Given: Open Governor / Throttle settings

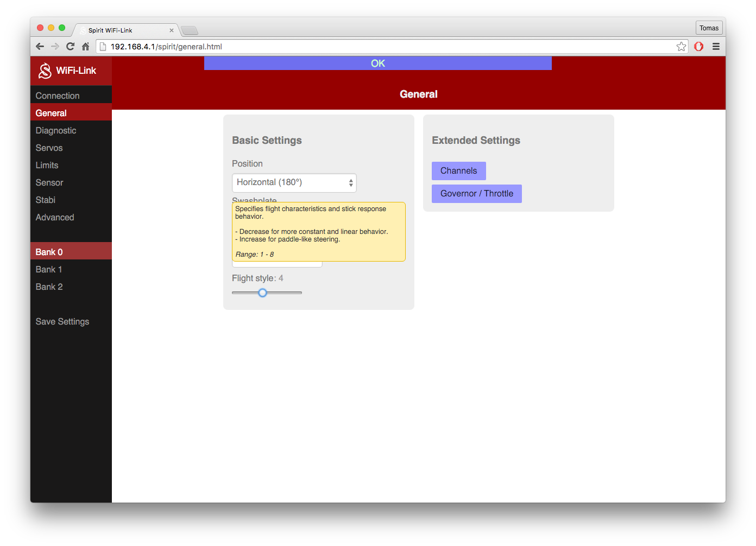Looking at the screenshot, I should pyautogui.click(x=476, y=194).
